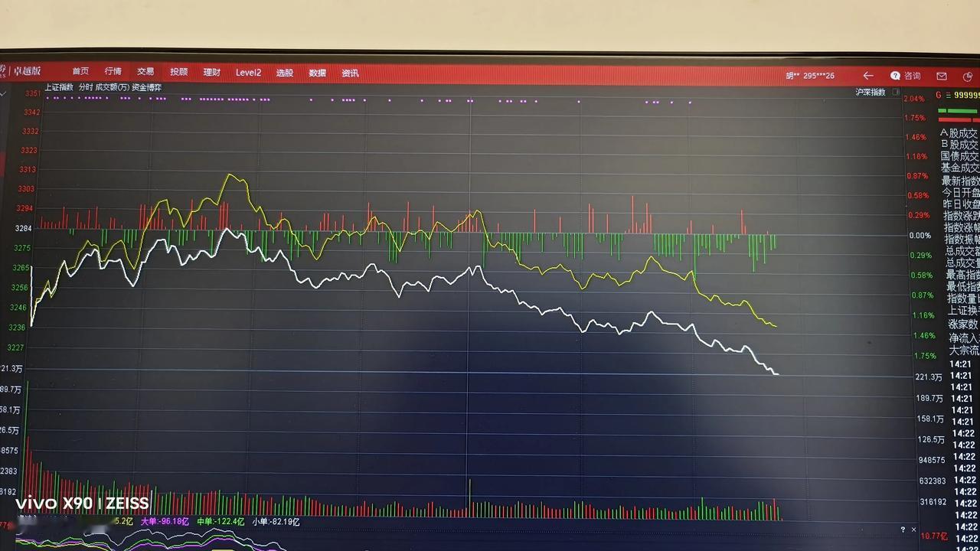Viewport: 980px width, 551px height.
Task: Open the 投顾 menu
Action: 179,72
